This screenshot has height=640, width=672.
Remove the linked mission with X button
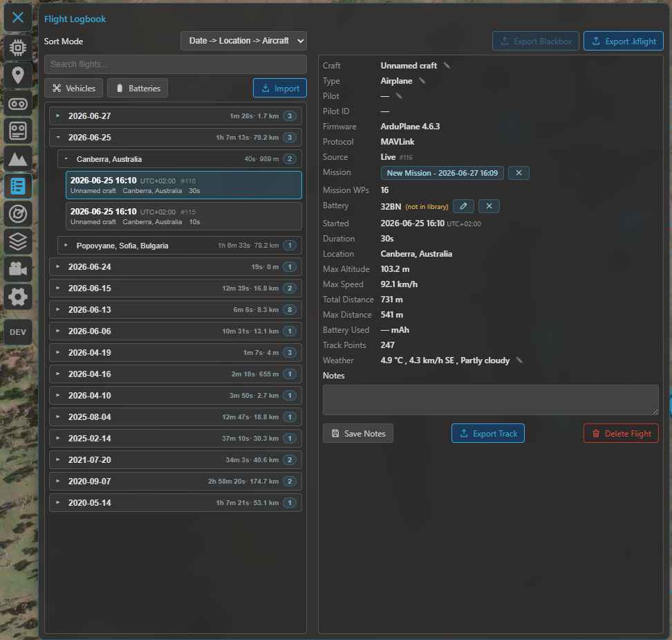tap(519, 173)
